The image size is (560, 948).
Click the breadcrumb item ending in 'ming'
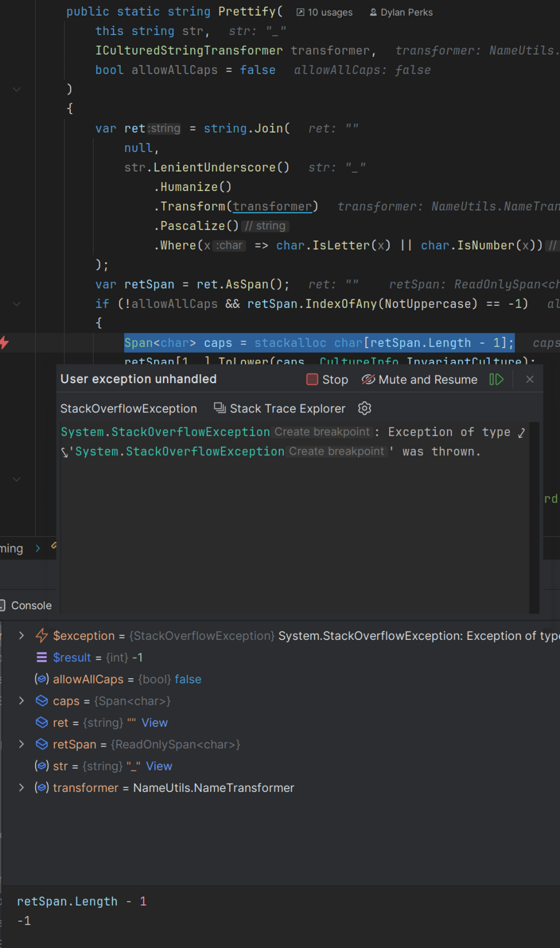[x=12, y=549]
